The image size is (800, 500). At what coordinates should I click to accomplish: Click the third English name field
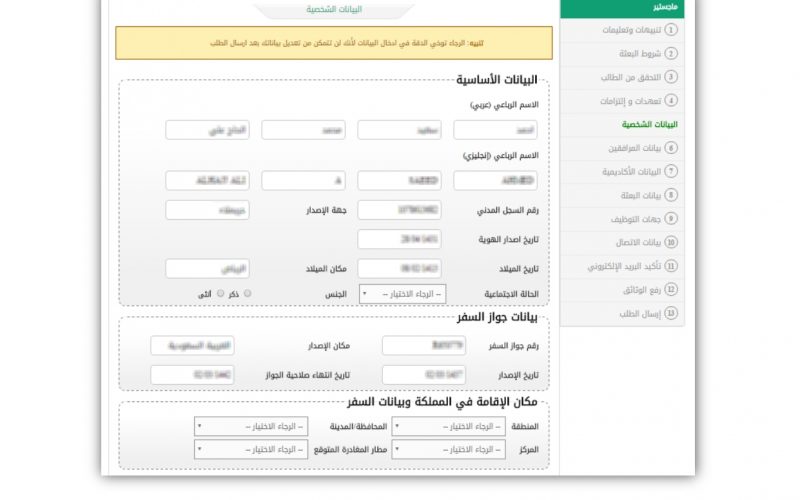304,181
